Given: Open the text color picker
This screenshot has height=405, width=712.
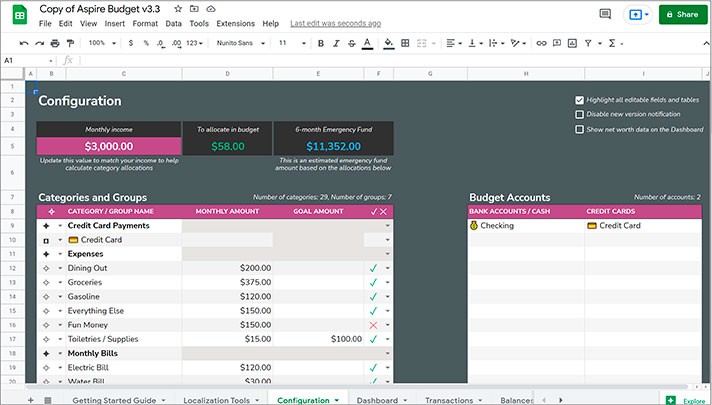Looking at the screenshot, I should pos(367,43).
